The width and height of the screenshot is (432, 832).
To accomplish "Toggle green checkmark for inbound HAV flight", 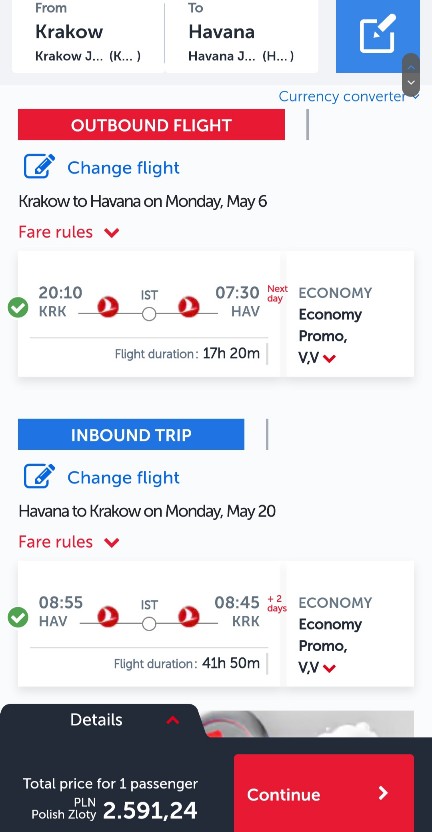I will pyautogui.click(x=18, y=618).
